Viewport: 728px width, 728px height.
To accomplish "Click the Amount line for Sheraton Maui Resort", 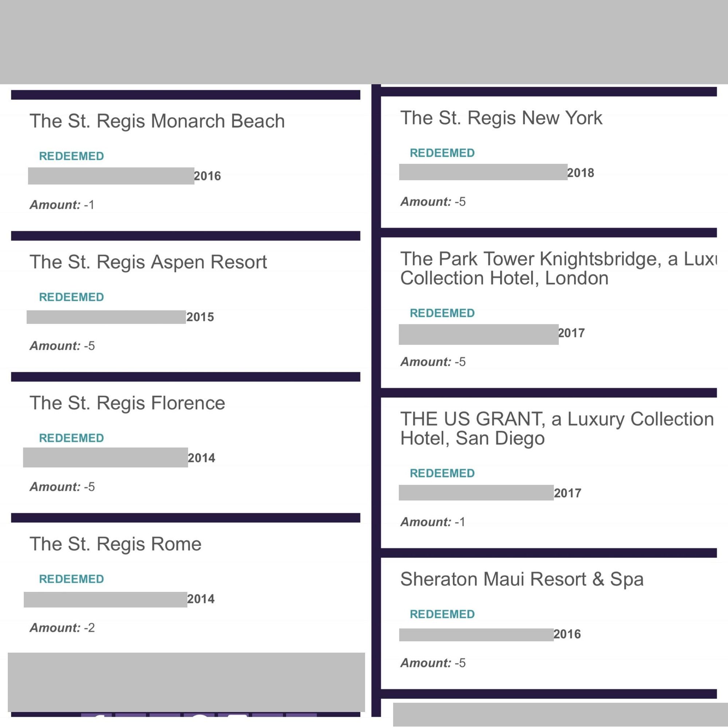I will [432, 663].
